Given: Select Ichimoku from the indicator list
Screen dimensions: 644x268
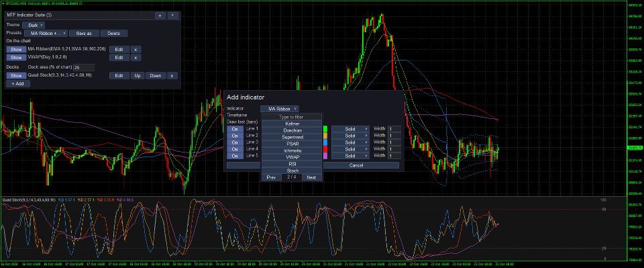Looking at the screenshot, I should click(x=291, y=150).
